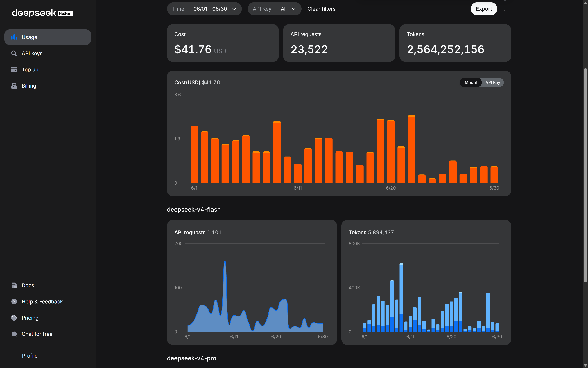Viewport: 588px width, 368px height.
Task: Click the Billing inbox icon
Action: (14, 86)
